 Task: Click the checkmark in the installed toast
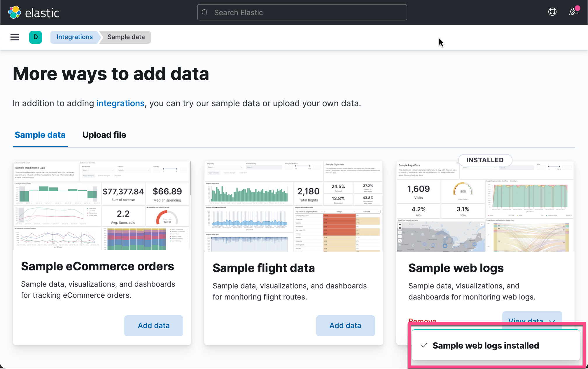(x=424, y=346)
